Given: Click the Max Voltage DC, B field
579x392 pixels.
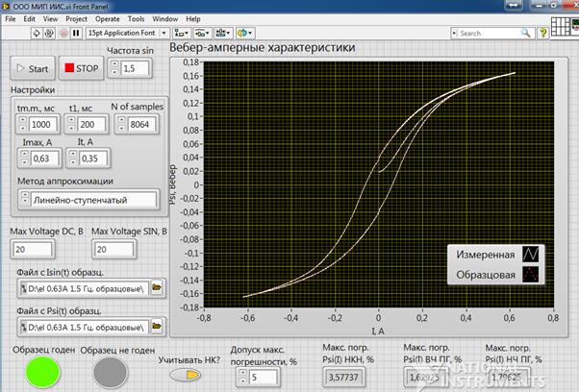Looking at the screenshot, I should tap(33, 249).
